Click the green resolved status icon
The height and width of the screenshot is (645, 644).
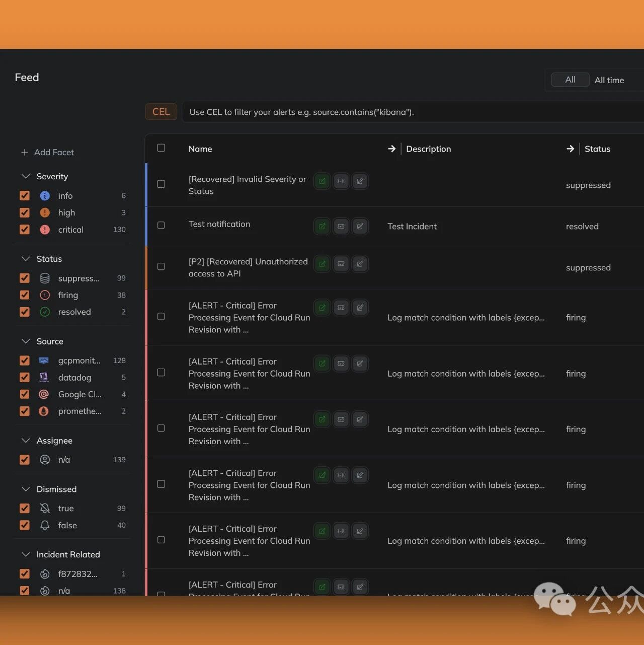[x=45, y=312]
